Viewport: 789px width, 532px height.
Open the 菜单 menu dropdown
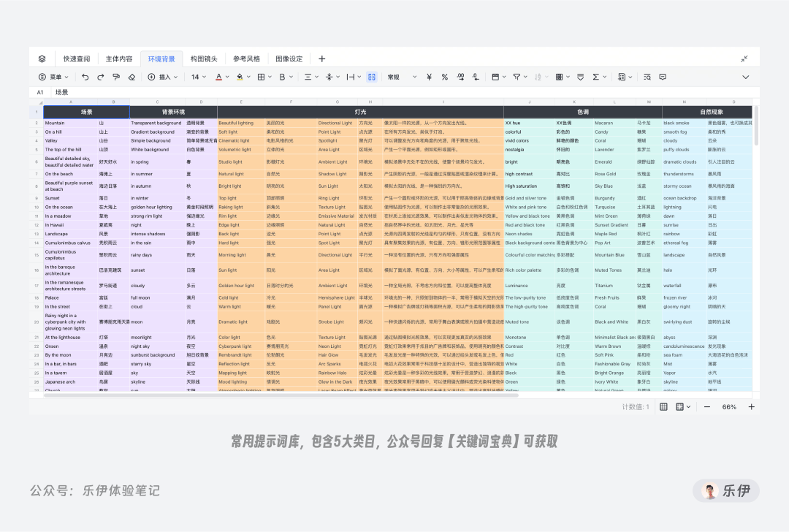[x=54, y=77]
